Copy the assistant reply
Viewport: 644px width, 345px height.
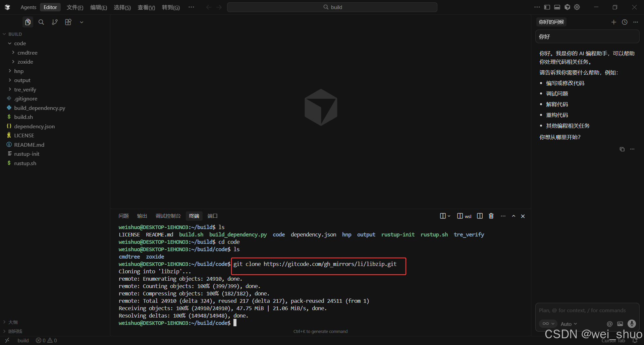pyautogui.click(x=622, y=149)
